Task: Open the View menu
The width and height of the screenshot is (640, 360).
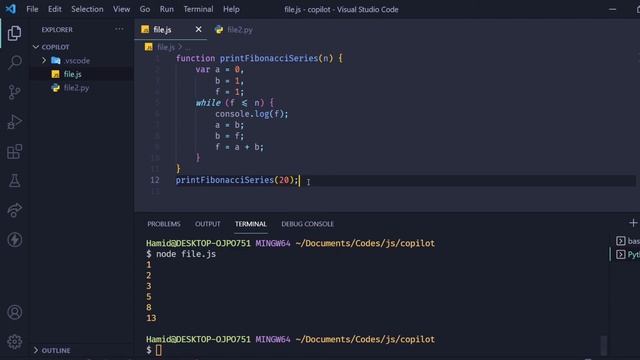Action: coord(122,9)
